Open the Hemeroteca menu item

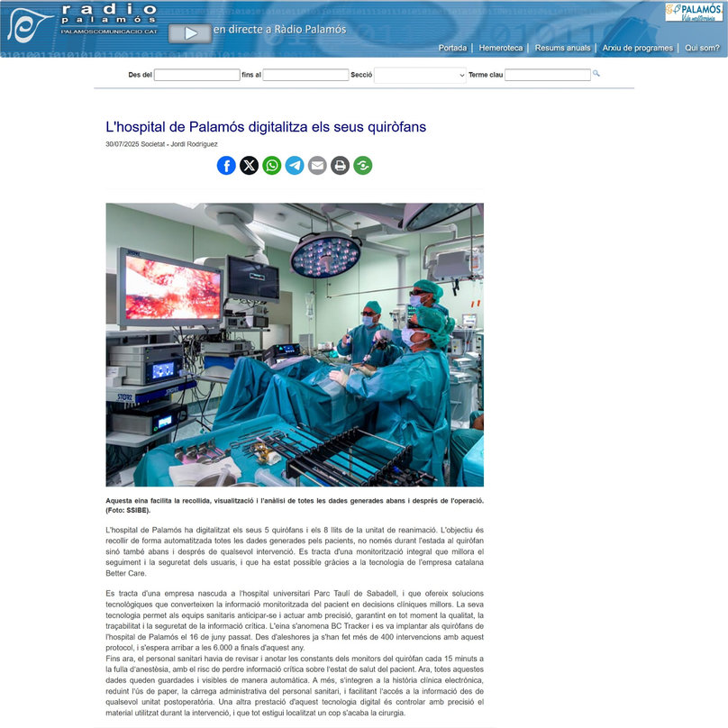pyautogui.click(x=501, y=48)
